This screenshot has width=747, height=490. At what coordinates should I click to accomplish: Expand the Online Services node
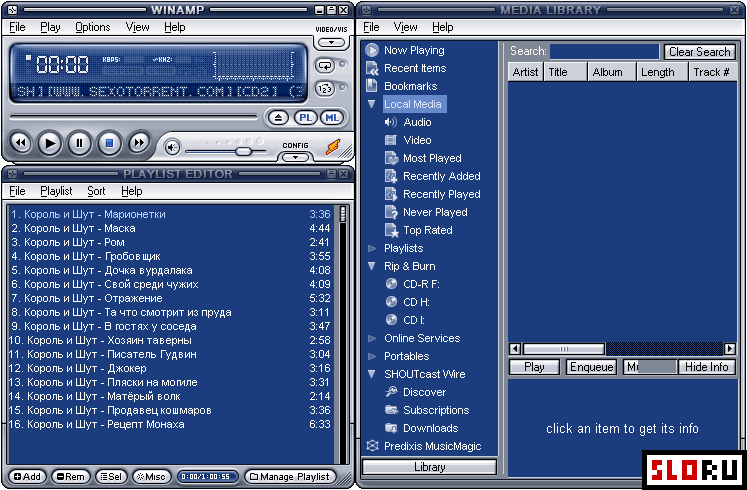coord(372,338)
